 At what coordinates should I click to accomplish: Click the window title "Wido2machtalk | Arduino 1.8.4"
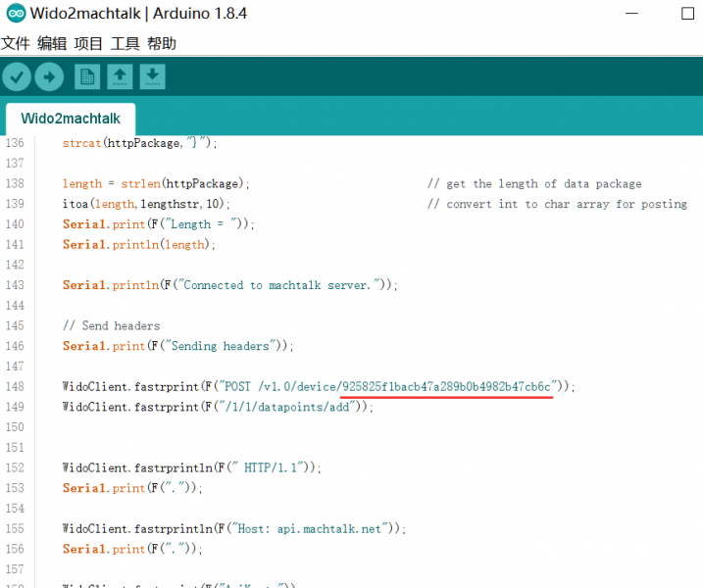pos(138,14)
